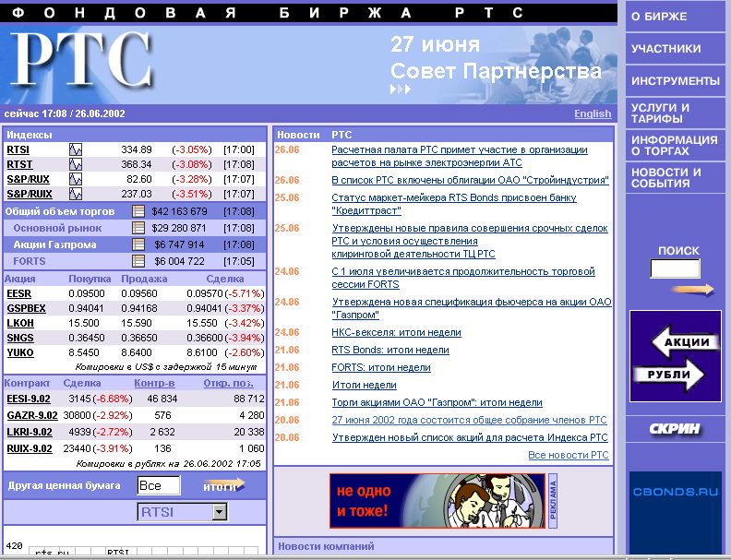731x560 pixels.
Task: Click the ПОИСК search input field
Action: click(675, 268)
